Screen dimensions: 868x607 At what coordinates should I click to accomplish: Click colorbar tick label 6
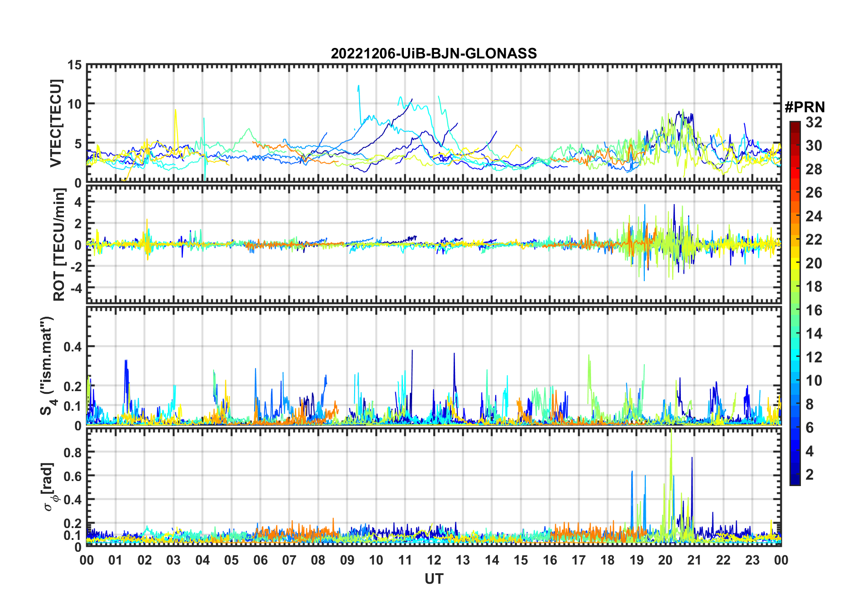pyautogui.click(x=810, y=428)
